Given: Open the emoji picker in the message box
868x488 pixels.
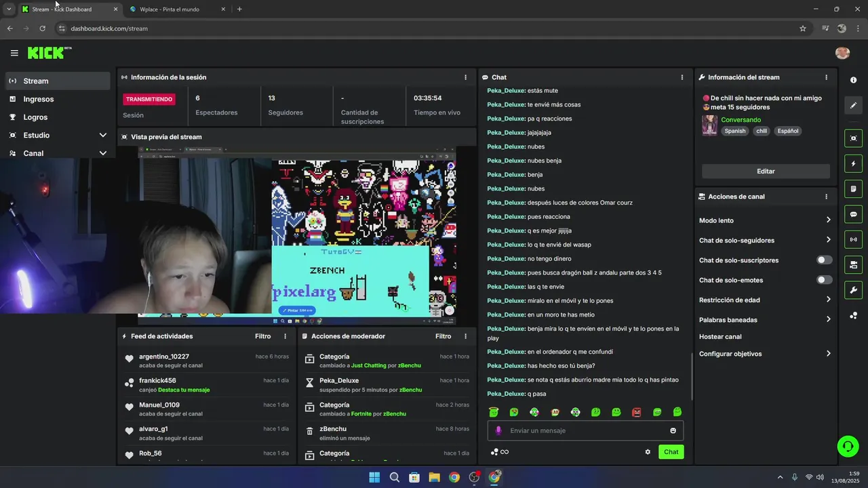Looking at the screenshot, I should click(673, 430).
